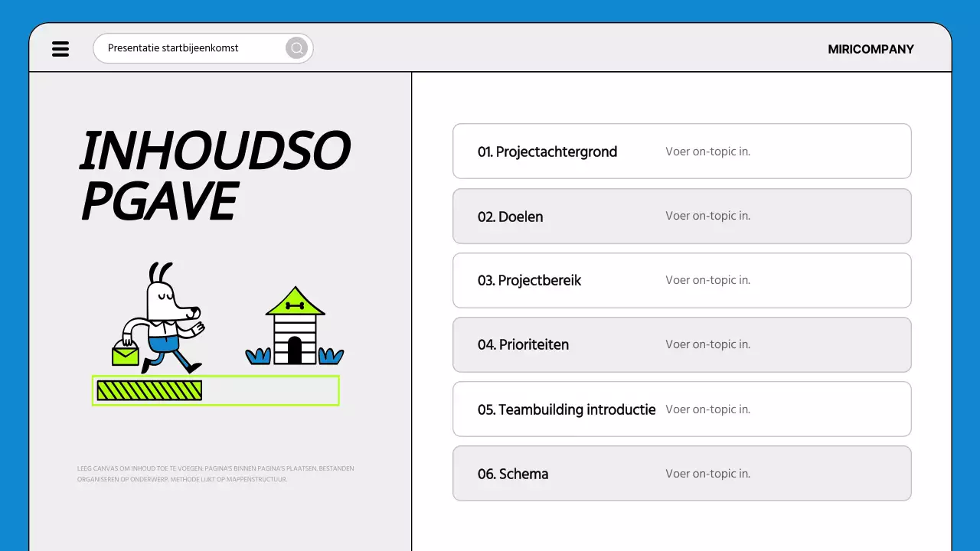Click the striped green progress bar

click(149, 390)
